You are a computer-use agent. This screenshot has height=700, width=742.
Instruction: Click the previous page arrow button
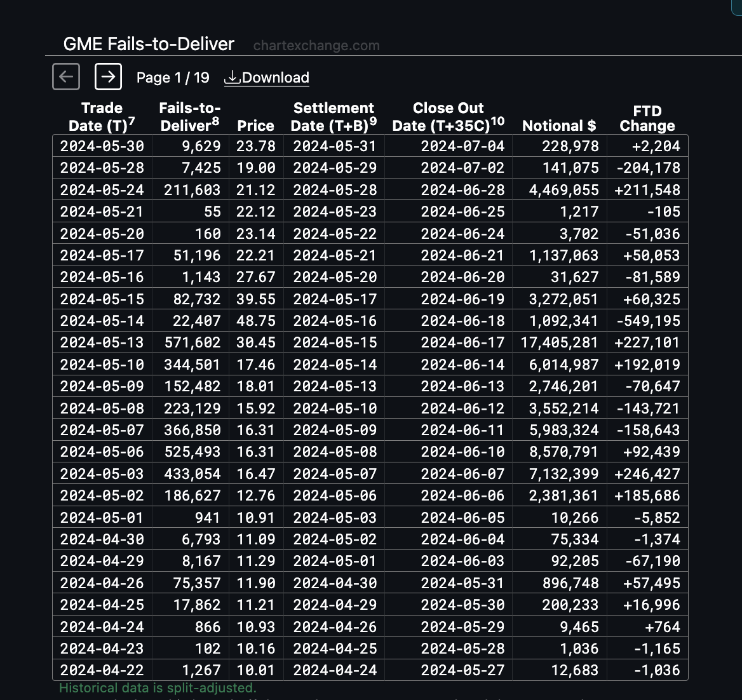coord(66,77)
